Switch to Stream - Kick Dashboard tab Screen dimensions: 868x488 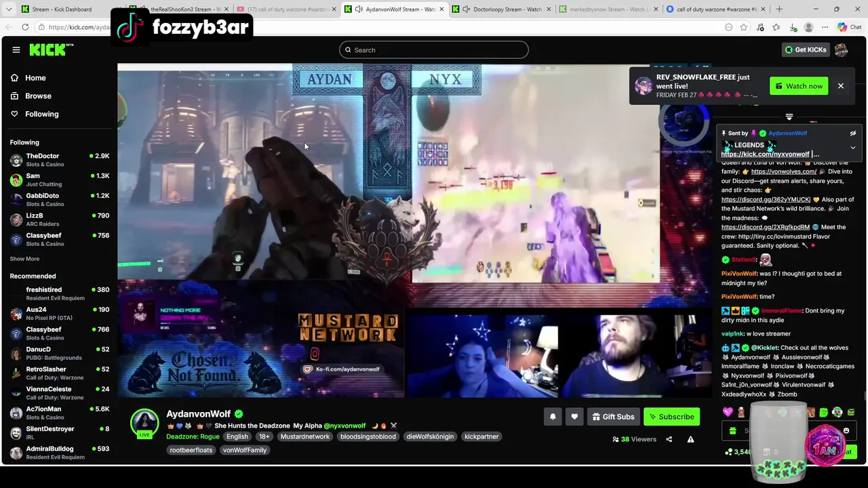point(62,9)
